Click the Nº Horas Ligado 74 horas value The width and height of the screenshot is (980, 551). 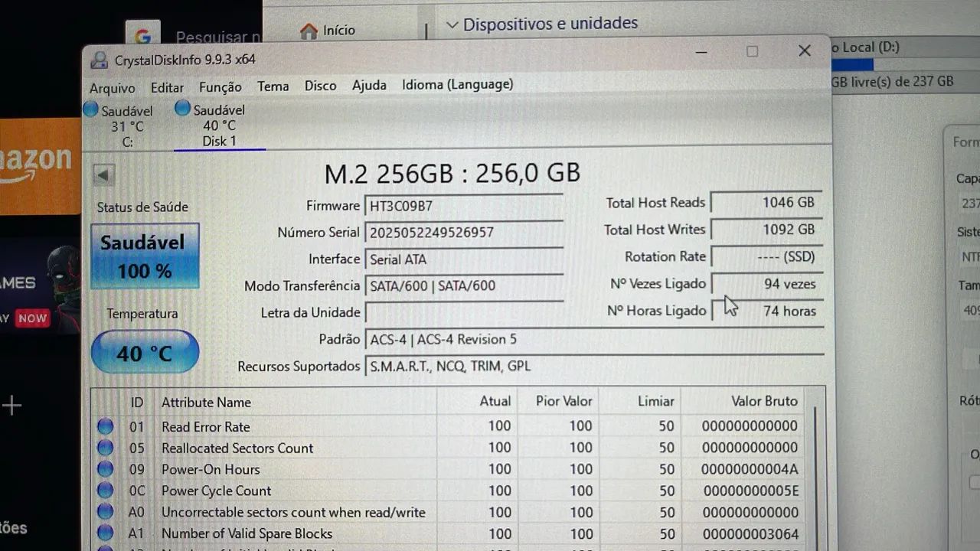[766, 311]
